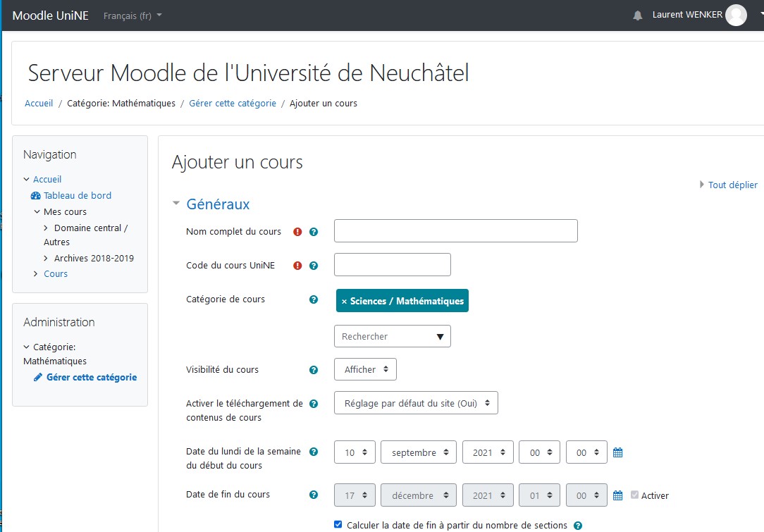Click Tout déplier to expand all sections

point(733,185)
